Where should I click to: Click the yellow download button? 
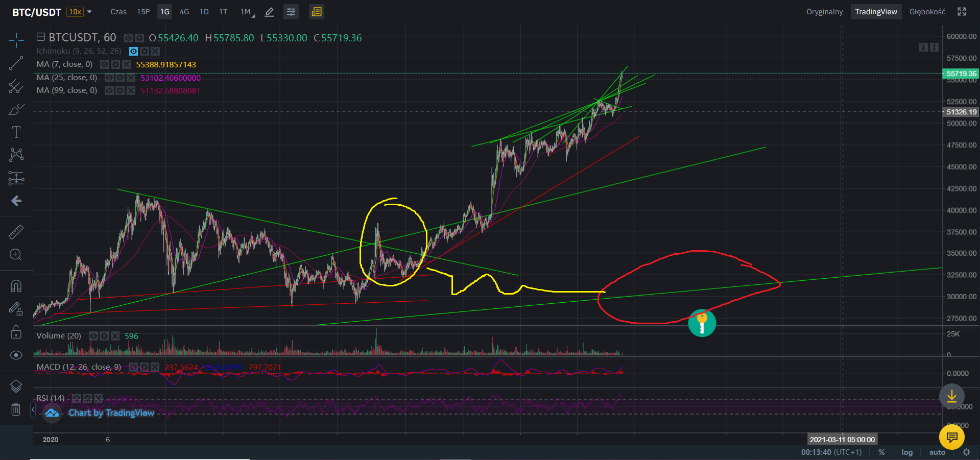click(952, 396)
